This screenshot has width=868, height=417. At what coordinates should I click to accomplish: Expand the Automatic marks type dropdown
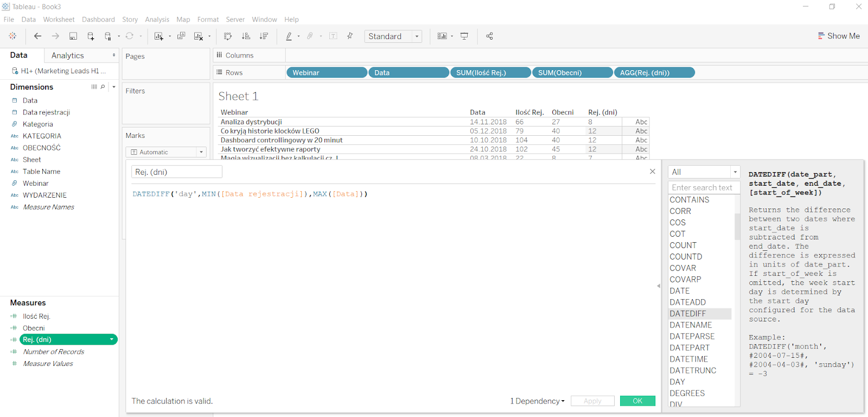(x=201, y=153)
